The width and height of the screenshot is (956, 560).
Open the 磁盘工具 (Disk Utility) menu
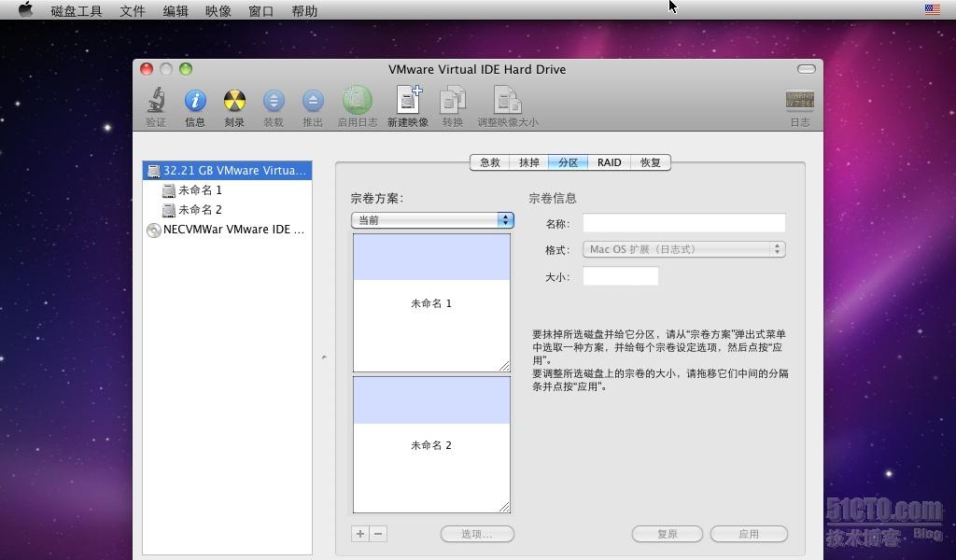(x=77, y=10)
